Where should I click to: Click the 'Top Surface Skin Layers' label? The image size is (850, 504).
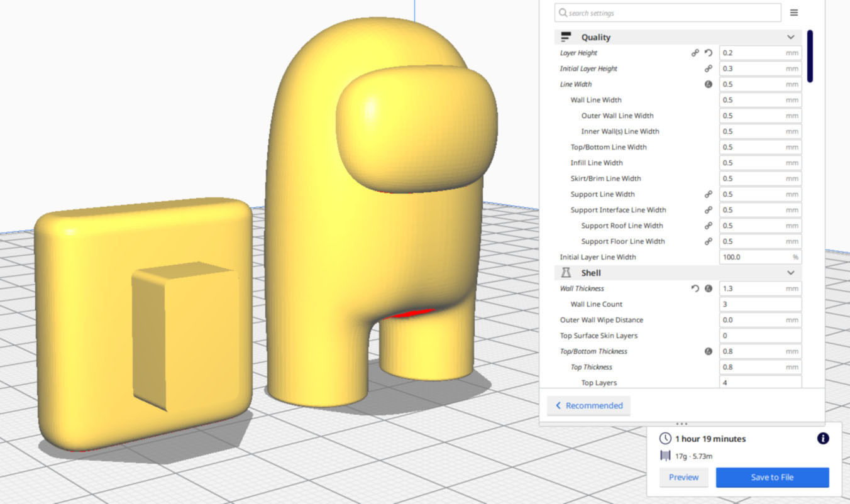599,336
